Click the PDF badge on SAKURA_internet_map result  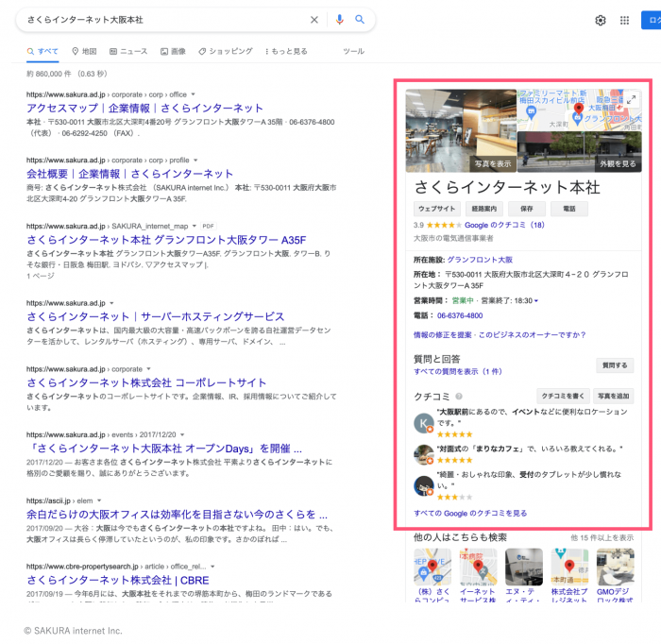click(209, 227)
